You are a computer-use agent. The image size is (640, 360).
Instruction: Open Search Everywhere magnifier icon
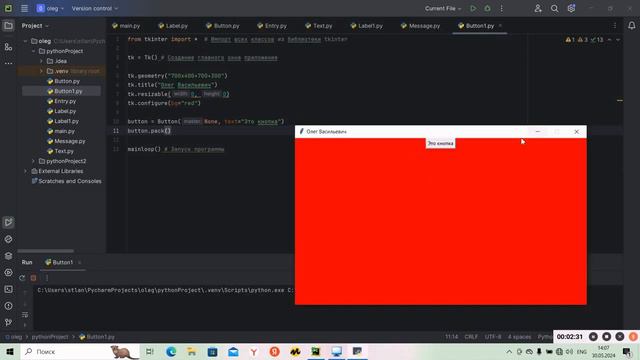554,8
